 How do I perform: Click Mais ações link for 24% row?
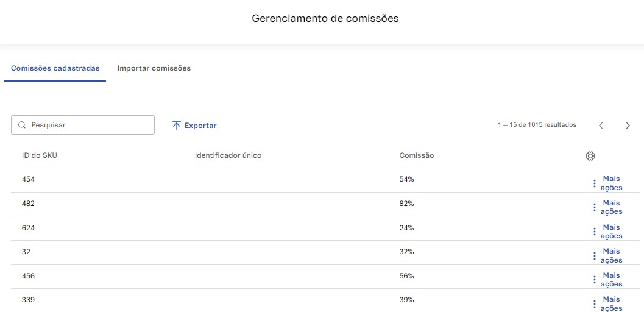[611, 232]
